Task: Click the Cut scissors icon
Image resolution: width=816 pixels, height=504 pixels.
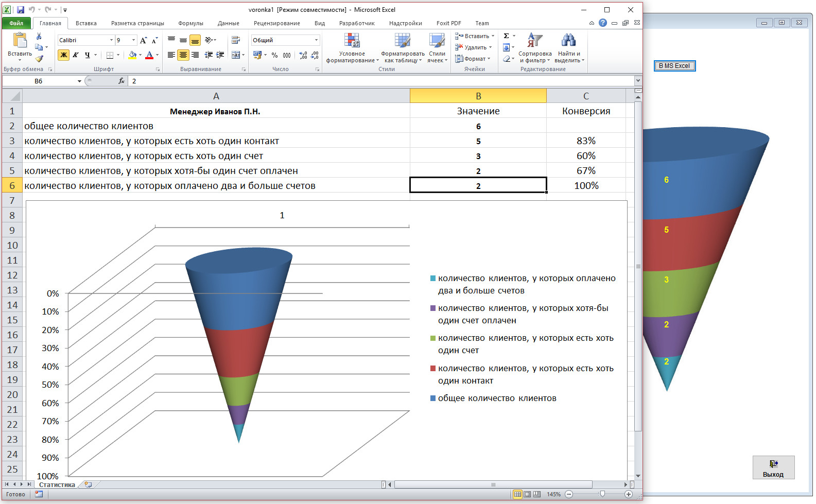Action: pos(39,37)
